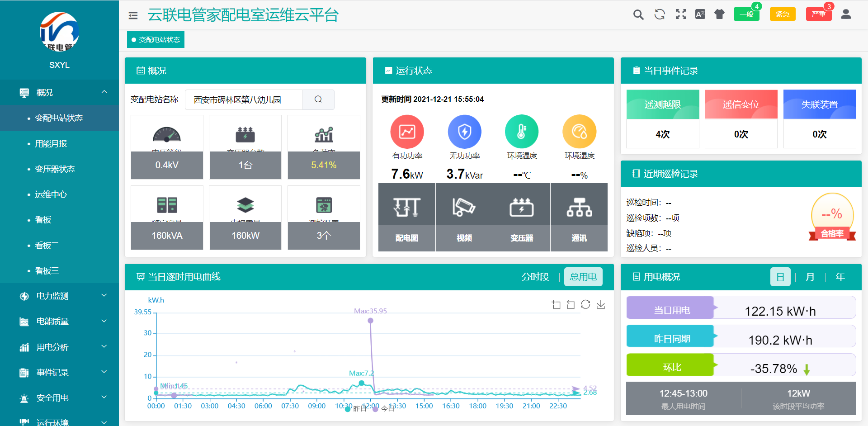This screenshot has width=868, height=426.
Task: Download the daily power curve chart
Action: (601, 304)
